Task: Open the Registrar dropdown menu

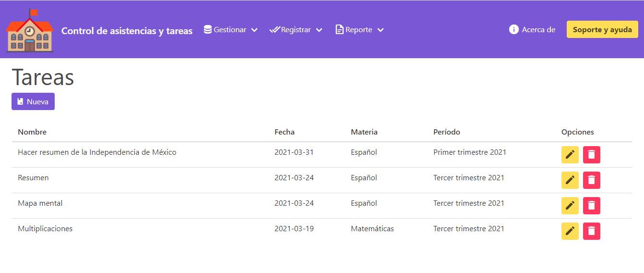Action: (296, 30)
